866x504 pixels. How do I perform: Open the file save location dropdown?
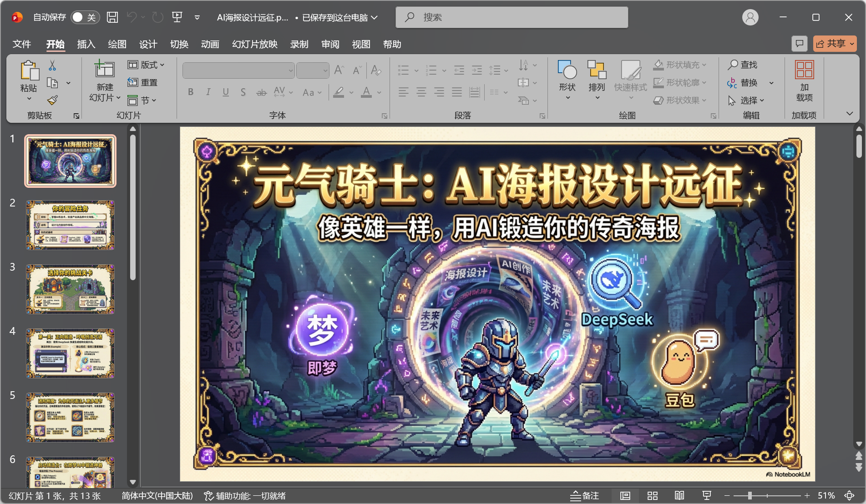click(375, 17)
